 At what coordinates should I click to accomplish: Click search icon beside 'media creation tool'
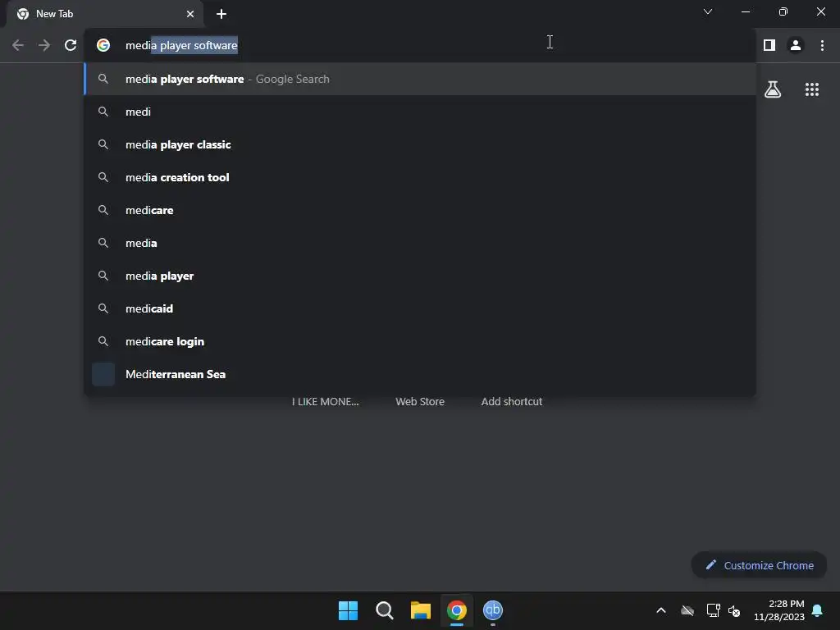(x=103, y=177)
